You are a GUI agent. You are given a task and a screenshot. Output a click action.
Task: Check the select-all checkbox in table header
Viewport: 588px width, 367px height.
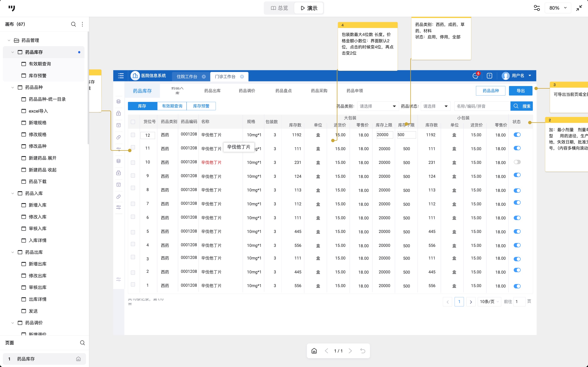tap(133, 122)
